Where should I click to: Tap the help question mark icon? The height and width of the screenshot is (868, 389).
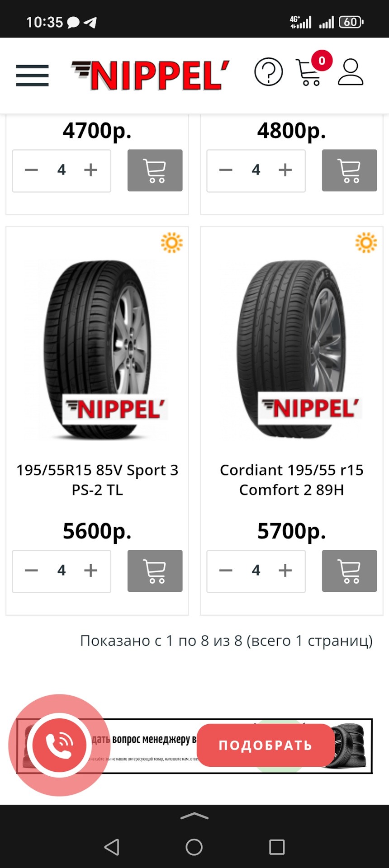coord(268,72)
